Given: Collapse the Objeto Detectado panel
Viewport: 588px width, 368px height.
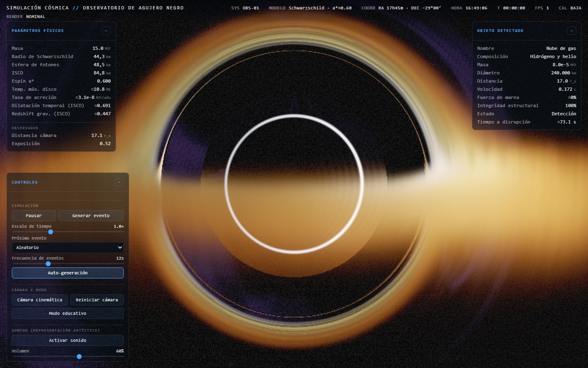Looking at the screenshot, I should click(572, 31).
